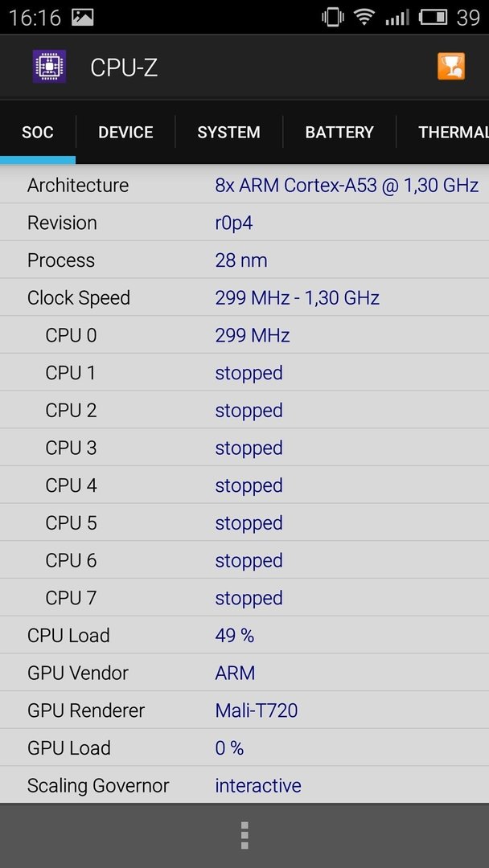
Task: Tap the Architecture row
Action: point(244,185)
